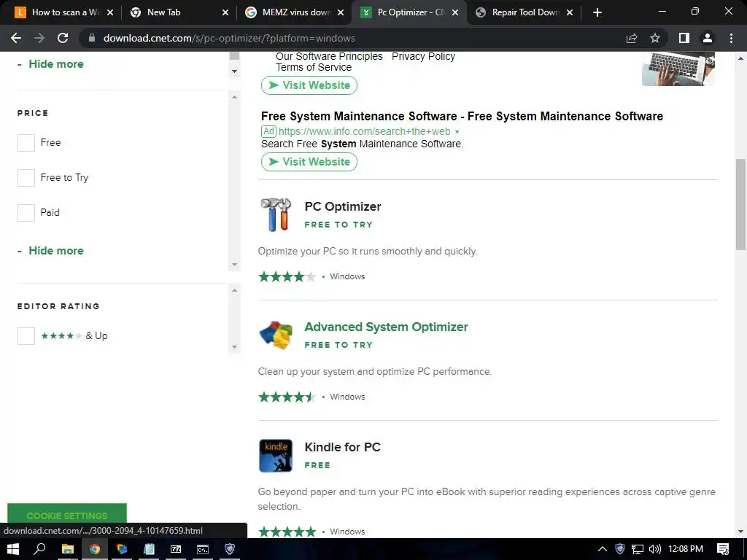Open Advanced System Optimizer link
Image resolution: width=747 pixels, height=560 pixels.
pyautogui.click(x=386, y=327)
